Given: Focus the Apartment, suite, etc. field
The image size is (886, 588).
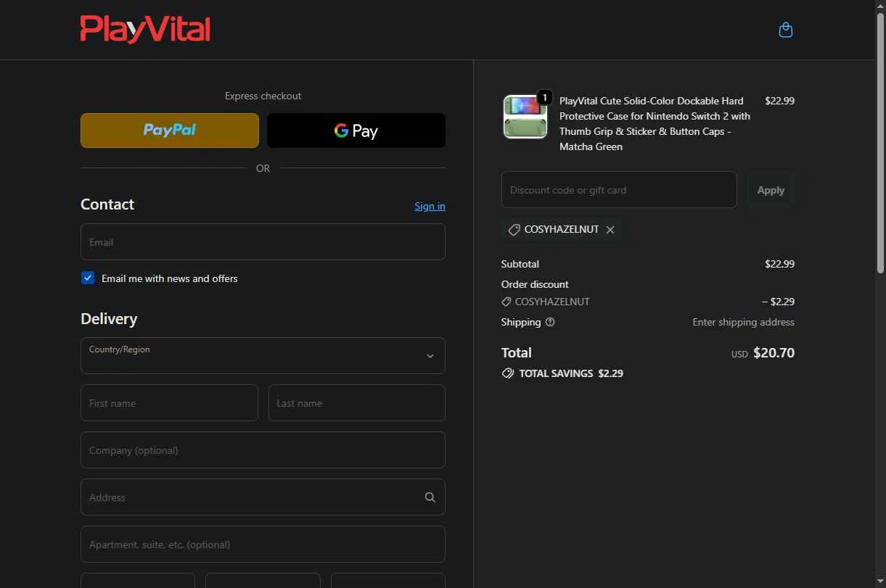Looking at the screenshot, I should click(x=263, y=544).
